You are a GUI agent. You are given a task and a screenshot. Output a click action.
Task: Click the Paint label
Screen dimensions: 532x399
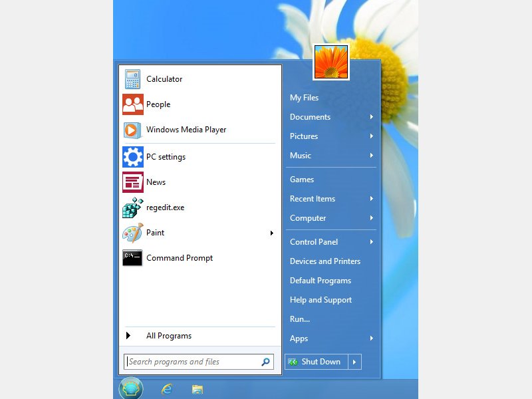(x=156, y=233)
